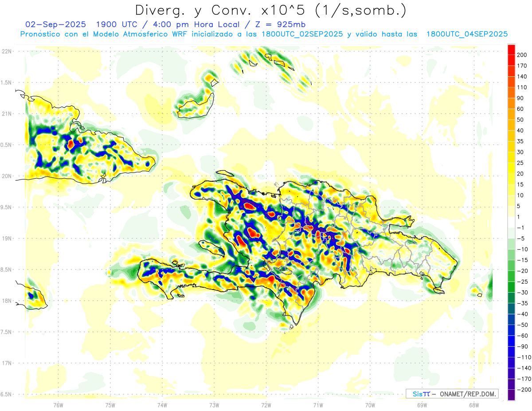The width and height of the screenshot is (532, 411).
Task: Click the latitude label '1.5N'
Action: 6,82
